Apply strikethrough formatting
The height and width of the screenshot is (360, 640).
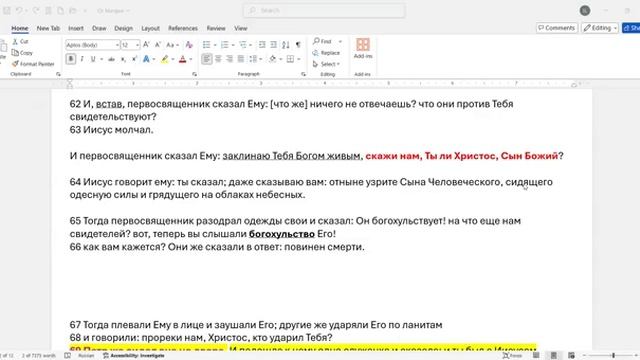pyautogui.click(x=111, y=59)
